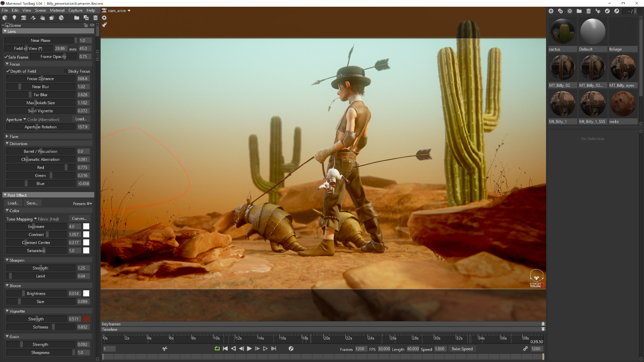Screen dimensions: 644x362
Task: Click the Bake Speed button
Action: click(x=462, y=349)
